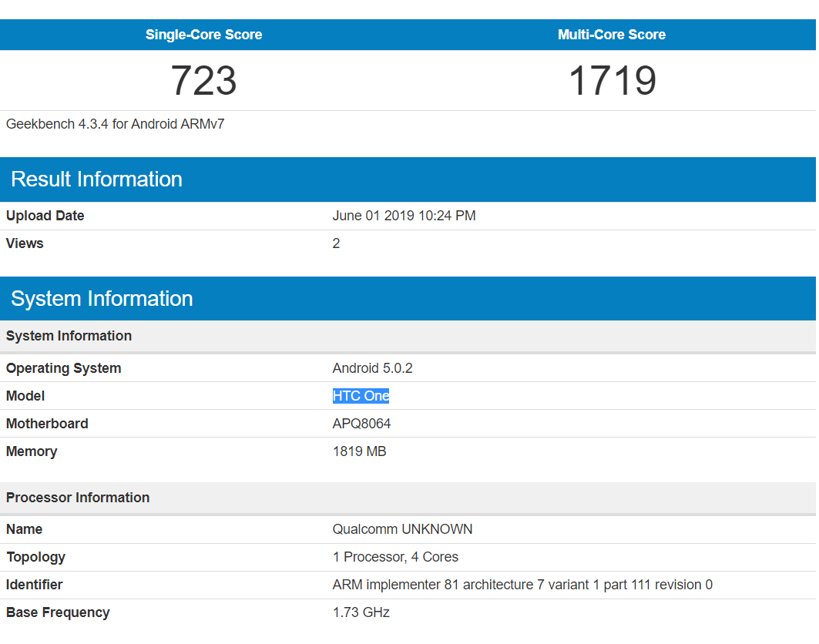Click the Processor Information subheading
Image resolution: width=819 pixels, height=644 pixels.
point(78,497)
